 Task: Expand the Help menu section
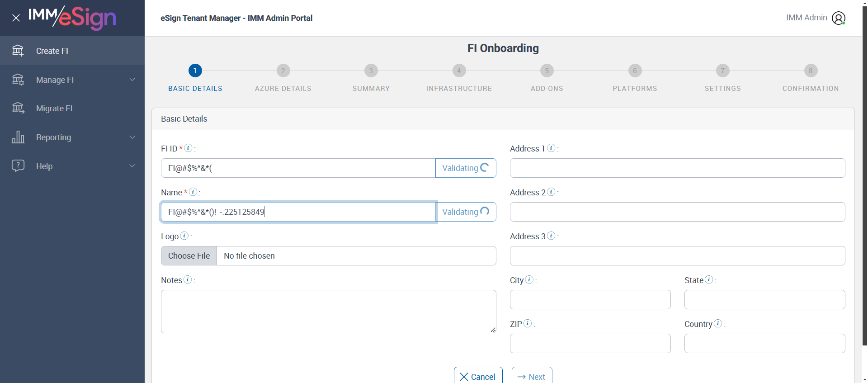point(132,166)
